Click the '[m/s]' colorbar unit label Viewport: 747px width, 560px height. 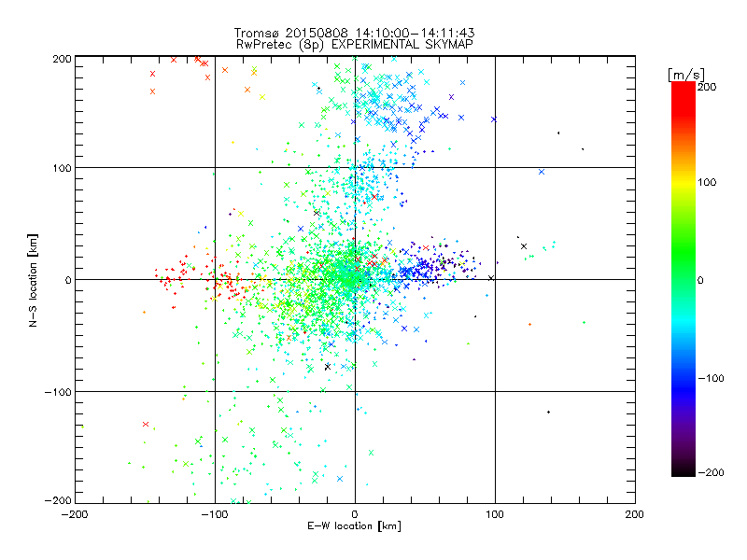coord(686,75)
